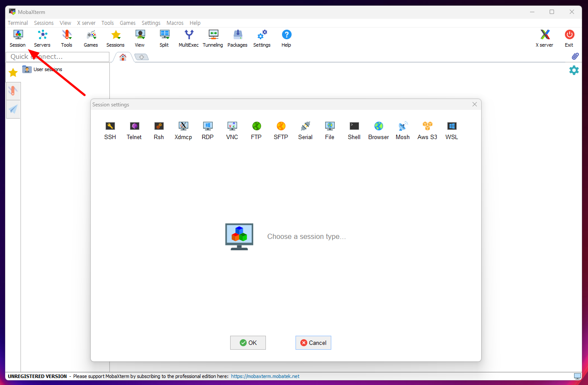Screen dimensions: 588x385
Task: Choose the FTP session type
Action: point(256,131)
